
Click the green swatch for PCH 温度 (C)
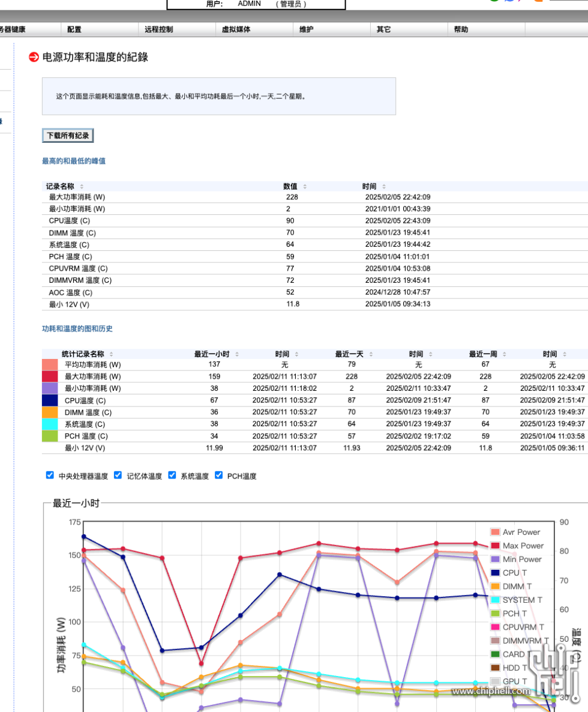point(50,436)
